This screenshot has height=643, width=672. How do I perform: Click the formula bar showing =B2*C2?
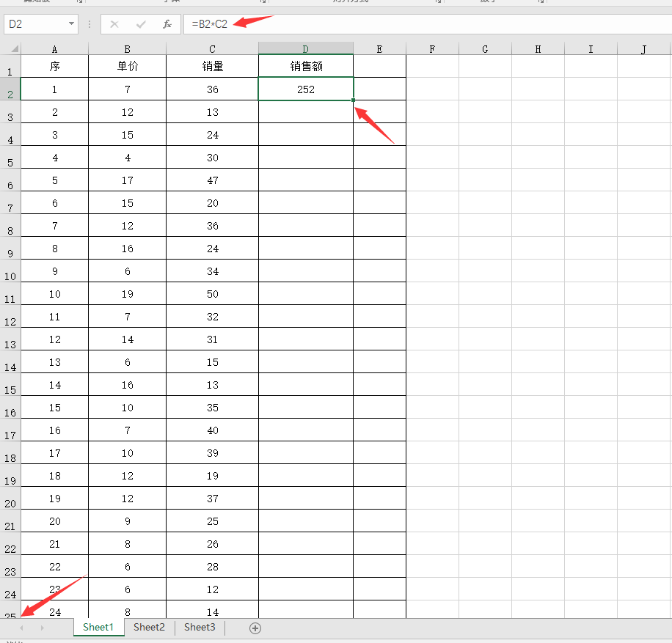[x=428, y=24]
